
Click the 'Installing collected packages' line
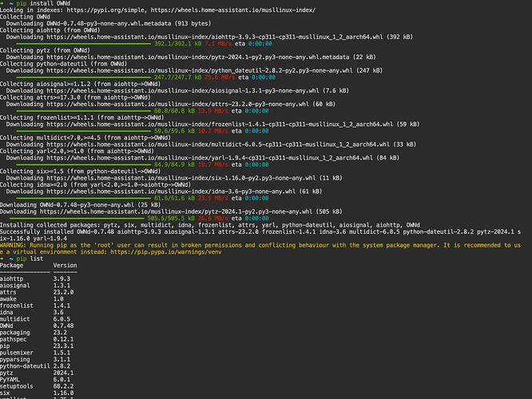(210, 225)
